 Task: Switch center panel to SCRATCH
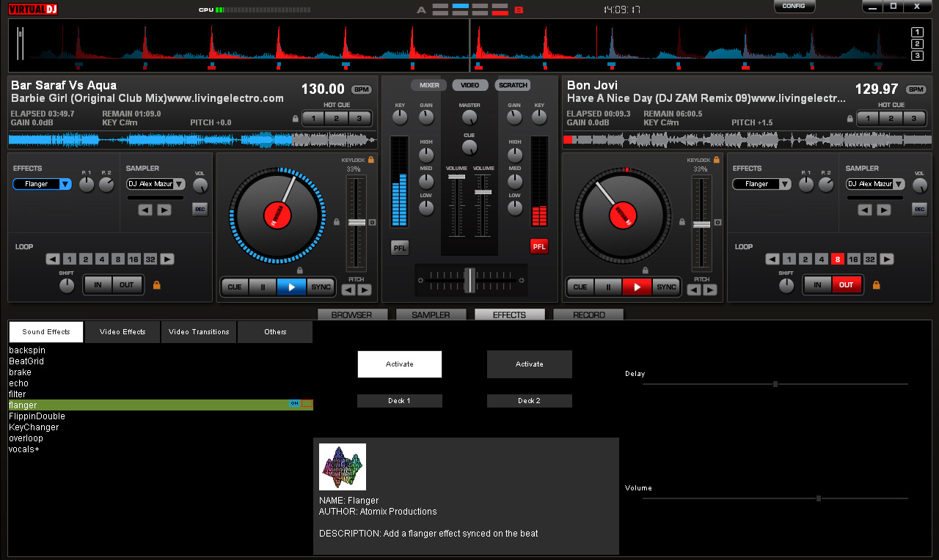point(513,85)
